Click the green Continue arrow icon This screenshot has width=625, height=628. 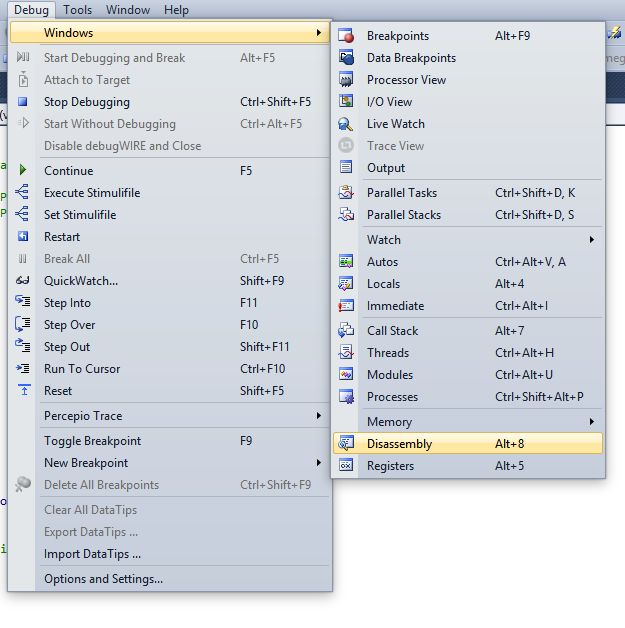tap(23, 170)
